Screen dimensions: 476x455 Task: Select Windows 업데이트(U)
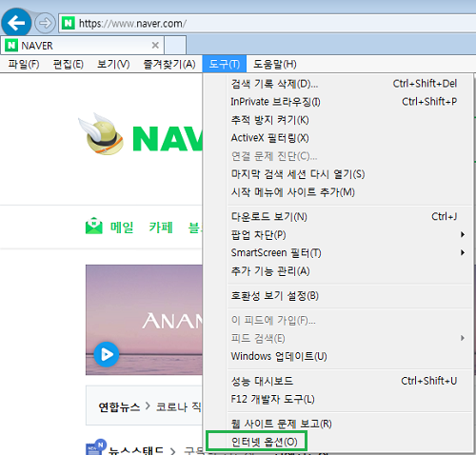[338, 356]
